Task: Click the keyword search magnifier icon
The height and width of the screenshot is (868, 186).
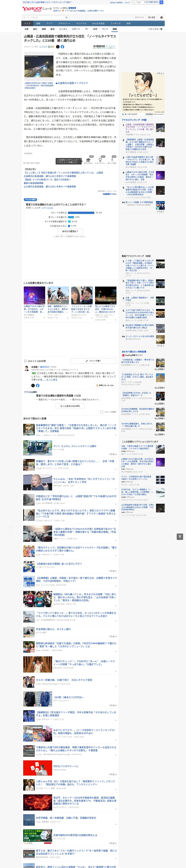Action: pos(66,17)
